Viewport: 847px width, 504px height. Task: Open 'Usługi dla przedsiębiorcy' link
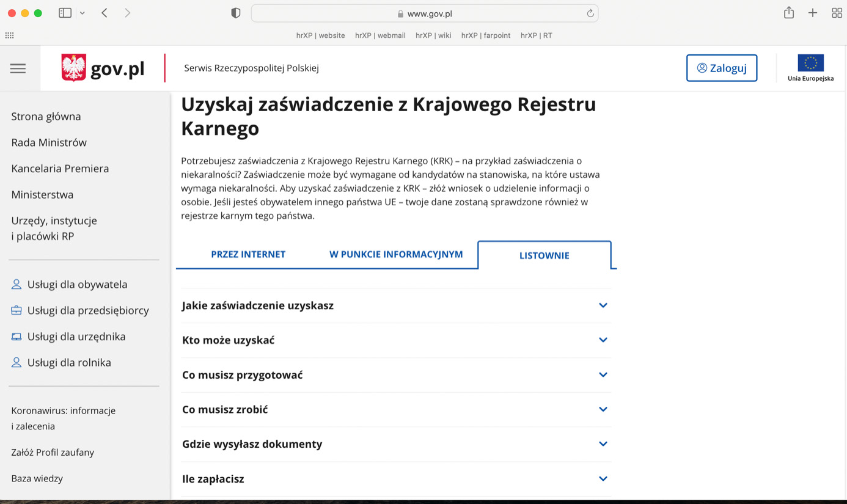tap(88, 310)
